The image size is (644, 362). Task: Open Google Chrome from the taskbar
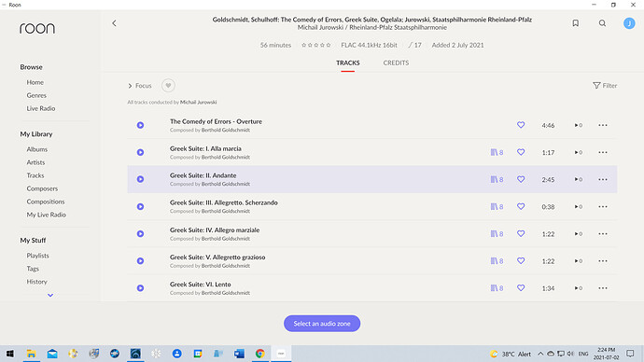click(x=260, y=354)
